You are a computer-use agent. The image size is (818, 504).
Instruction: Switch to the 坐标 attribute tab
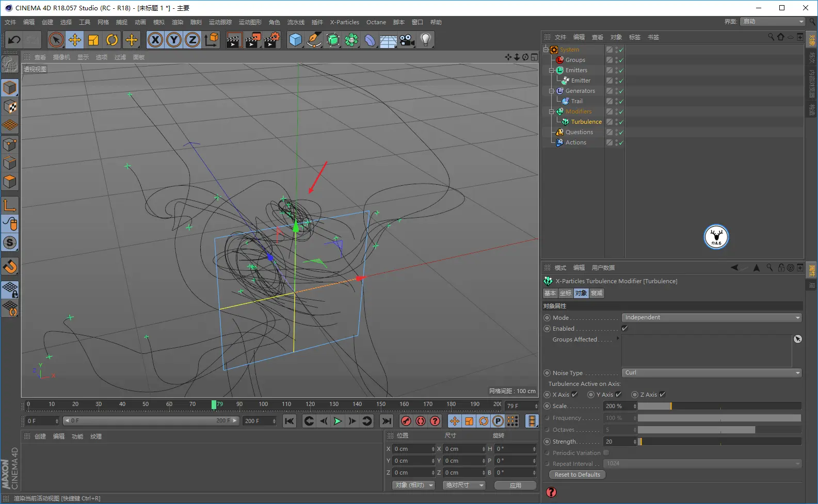point(566,293)
